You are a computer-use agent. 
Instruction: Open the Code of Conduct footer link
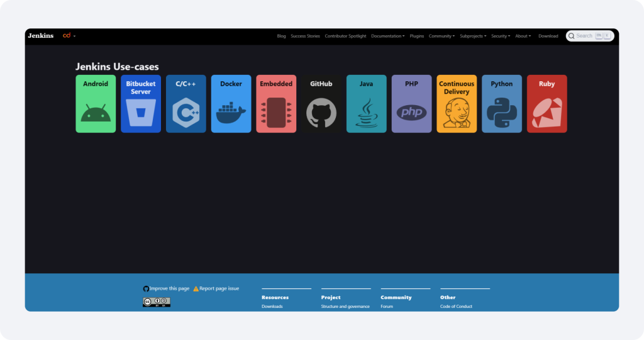click(x=457, y=306)
